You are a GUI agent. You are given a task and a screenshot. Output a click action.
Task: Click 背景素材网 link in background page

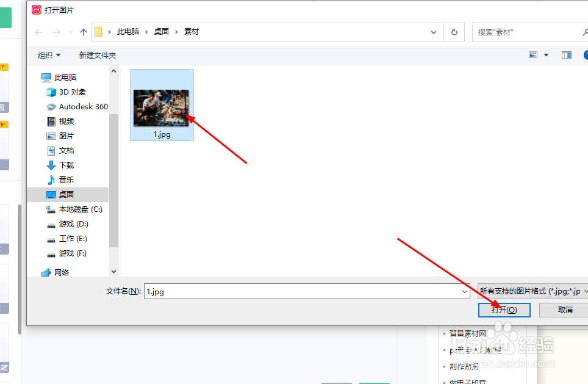[x=468, y=333]
